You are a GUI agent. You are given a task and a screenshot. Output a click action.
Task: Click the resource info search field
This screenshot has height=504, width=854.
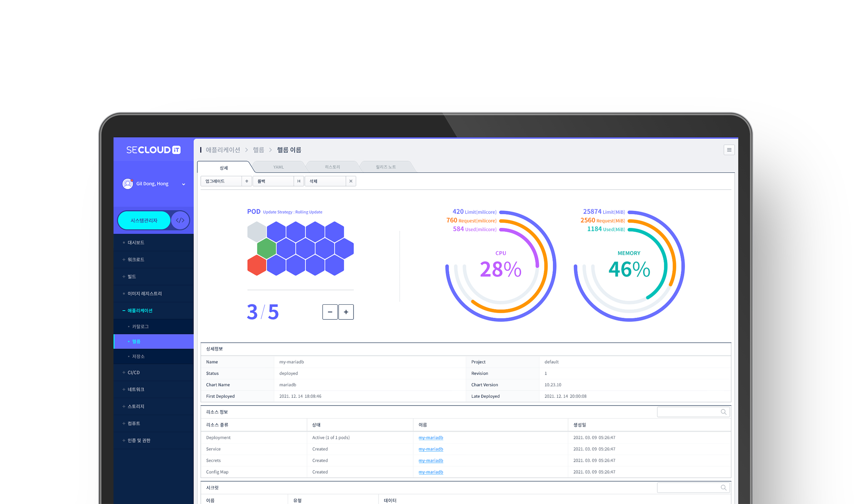tap(688, 412)
